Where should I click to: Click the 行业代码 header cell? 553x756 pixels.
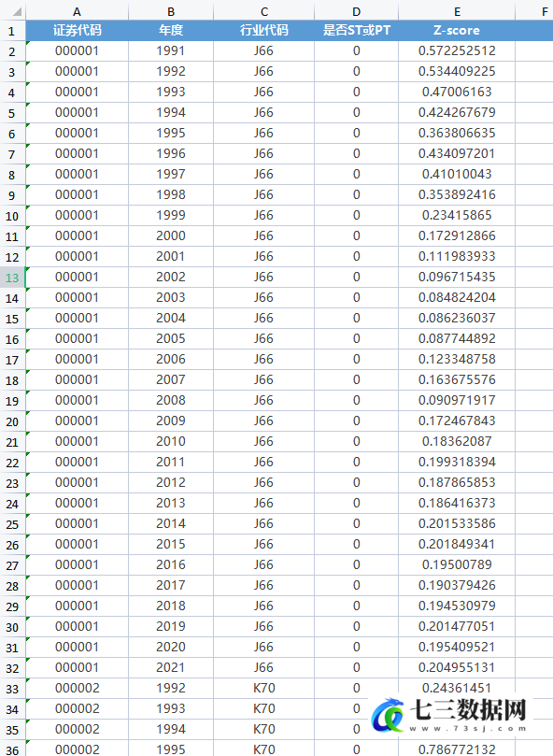point(263,31)
